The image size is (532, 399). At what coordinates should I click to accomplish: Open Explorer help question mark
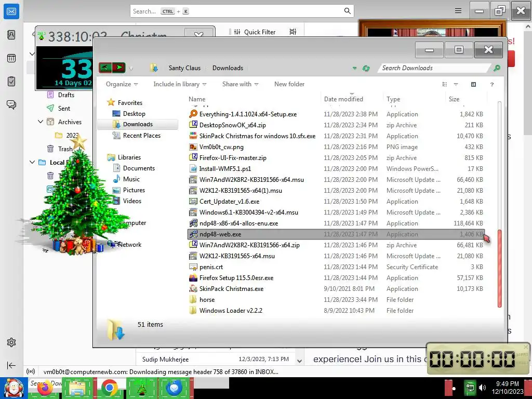tap(491, 84)
